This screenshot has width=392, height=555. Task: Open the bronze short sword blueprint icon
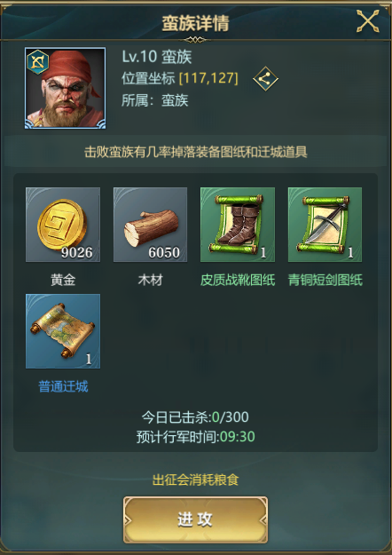(325, 225)
